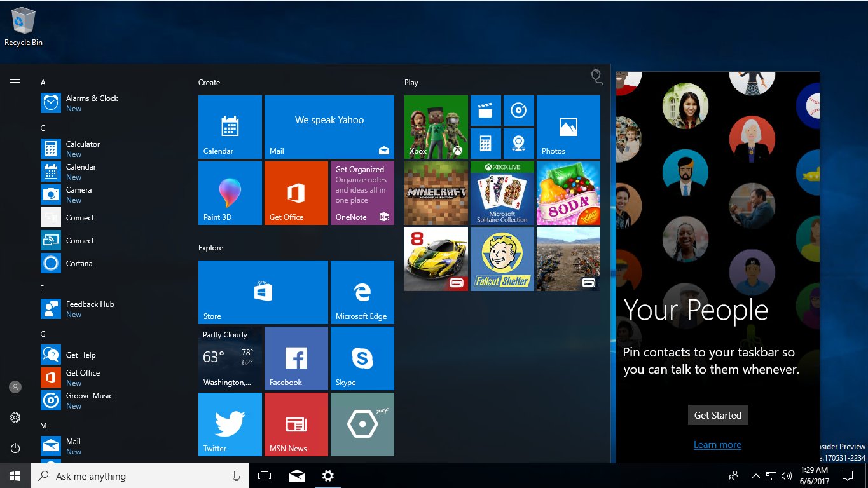Open the 'We speak Yahoo' Mail tile
Screen dimensions: 868x488
coord(329,127)
